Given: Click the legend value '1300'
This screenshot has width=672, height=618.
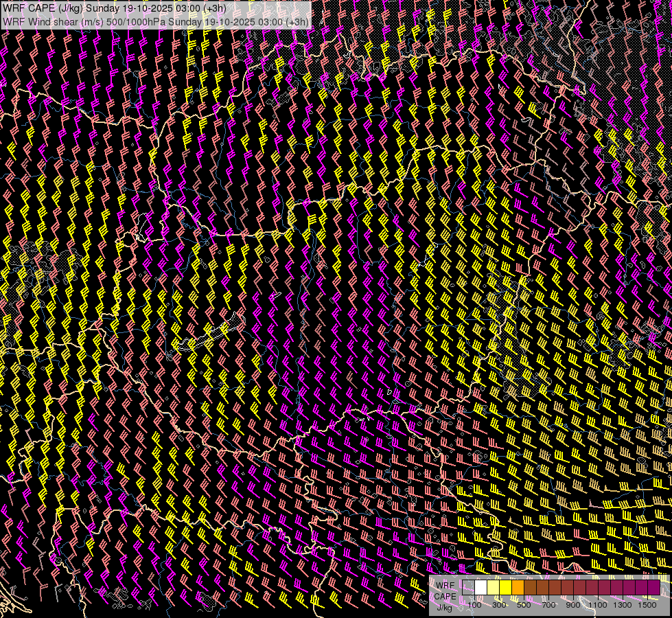Looking at the screenshot, I should [x=623, y=605].
